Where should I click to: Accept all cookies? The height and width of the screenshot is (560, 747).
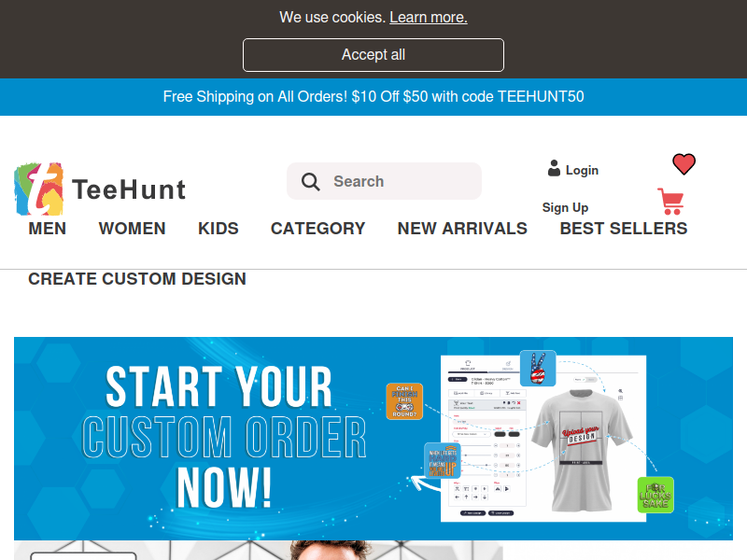[x=373, y=55]
